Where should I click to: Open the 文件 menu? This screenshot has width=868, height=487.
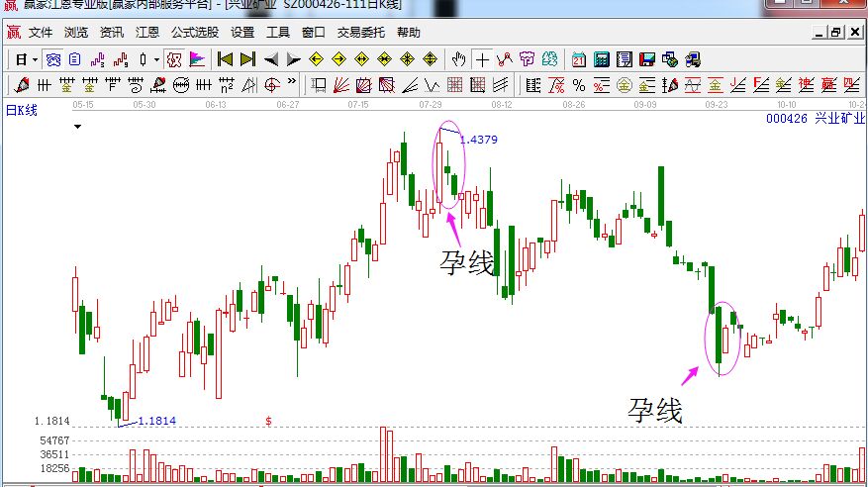coord(41,32)
